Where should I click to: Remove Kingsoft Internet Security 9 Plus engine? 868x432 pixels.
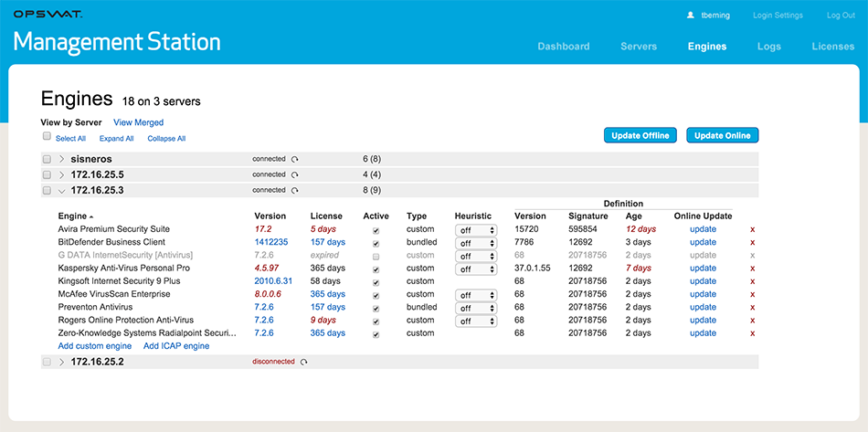coord(752,281)
